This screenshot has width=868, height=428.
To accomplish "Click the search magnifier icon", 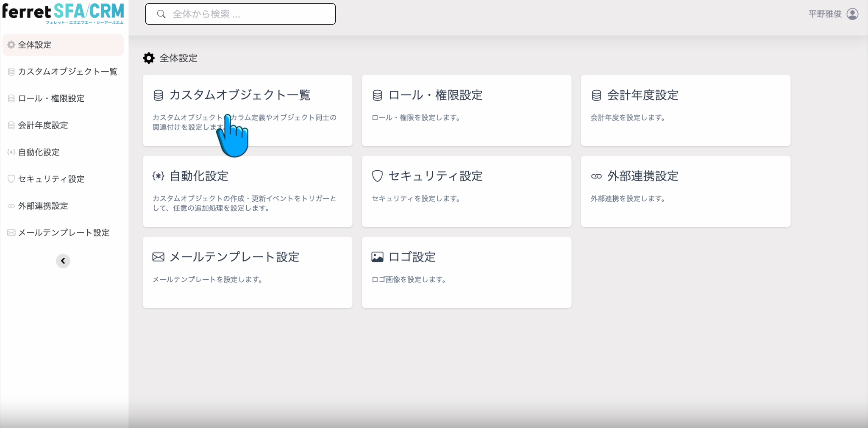I will pos(161,14).
